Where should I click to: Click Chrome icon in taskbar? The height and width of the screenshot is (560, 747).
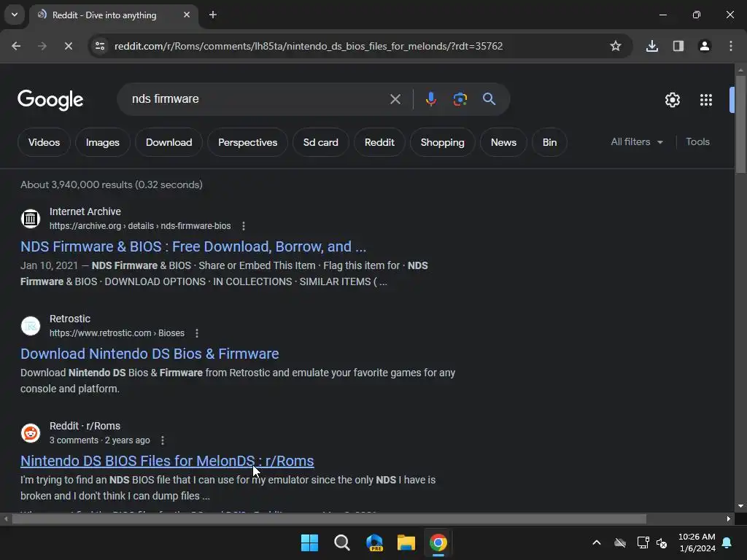tap(438, 542)
